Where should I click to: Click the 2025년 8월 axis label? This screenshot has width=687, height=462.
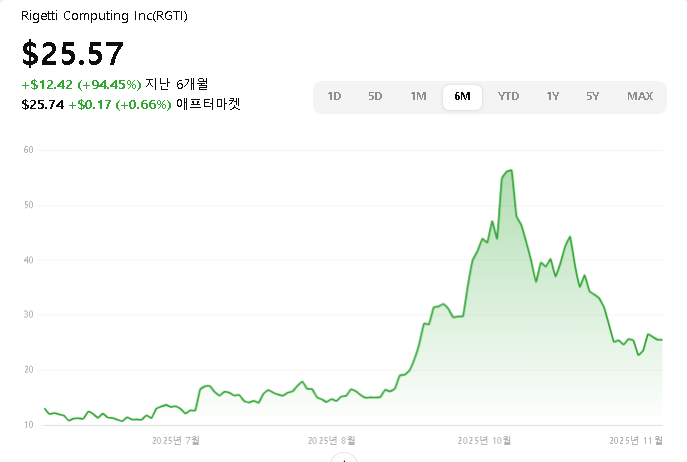(x=331, y=440)
